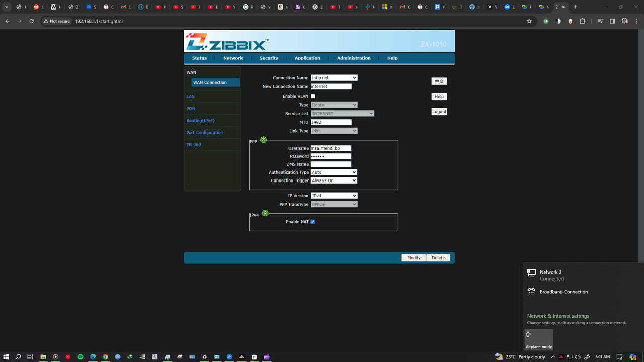The image size is (644, 362).
Task: Open Microsoft Edge from the taskbar
Action: [x=93, y=357]
